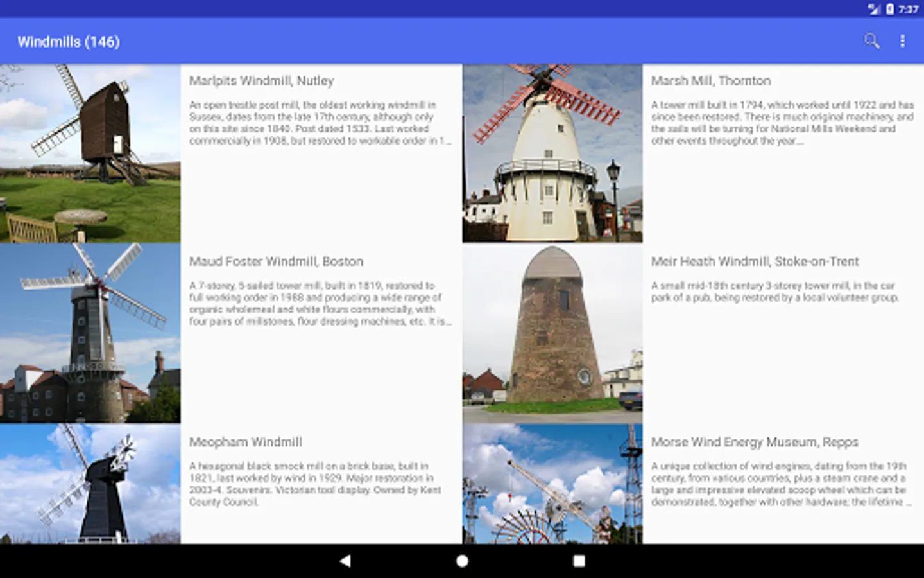The width and height of the screenshot is (924, 578).
Task: Select the 'Marsh Mill, Thornton' title
Action: point(711,81)
